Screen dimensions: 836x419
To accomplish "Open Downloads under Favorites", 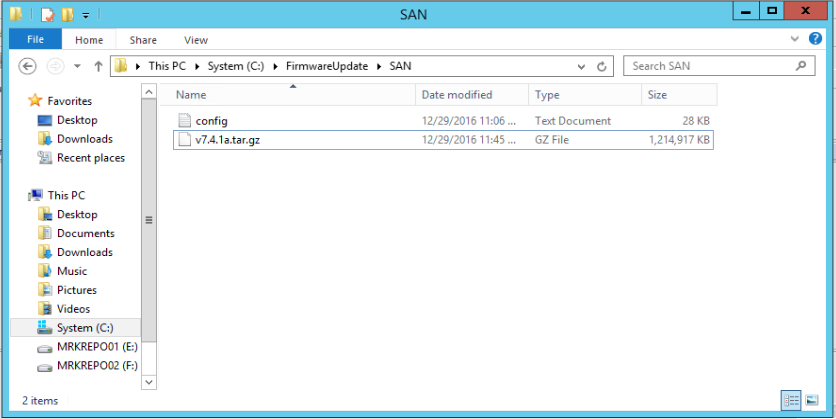I will [x=85, y=139].
